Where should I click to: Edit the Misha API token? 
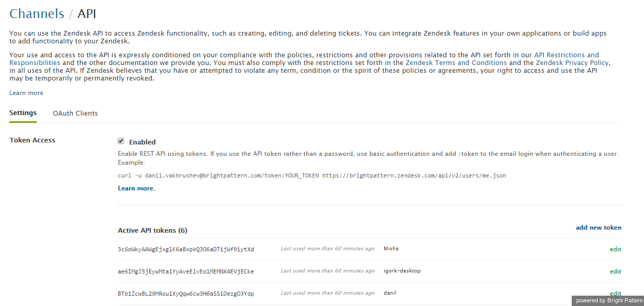(x=615, y=249)
